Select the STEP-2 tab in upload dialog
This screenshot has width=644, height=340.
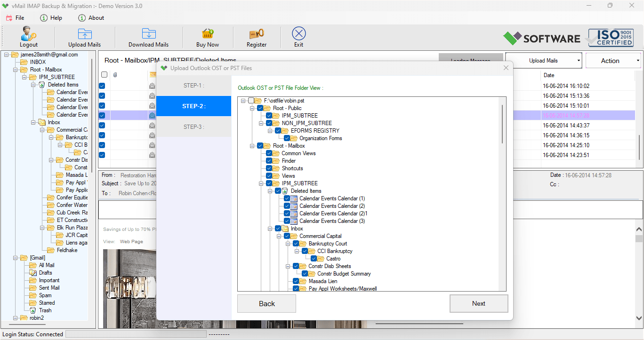tap(194, 106)
